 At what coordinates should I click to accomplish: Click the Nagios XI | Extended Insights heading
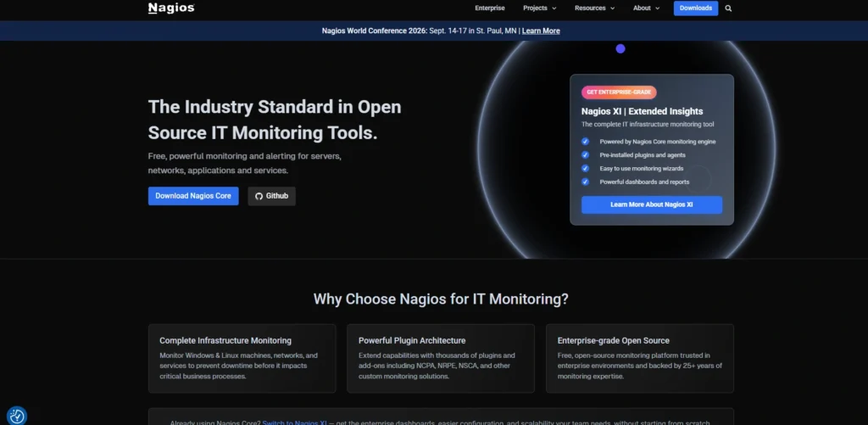click(x=643, y=111)
